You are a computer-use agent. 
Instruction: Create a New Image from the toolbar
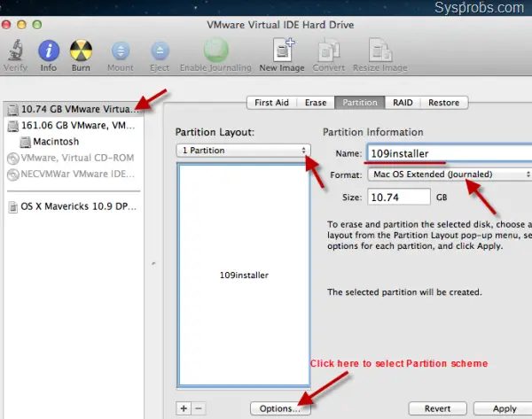(284, 50)
